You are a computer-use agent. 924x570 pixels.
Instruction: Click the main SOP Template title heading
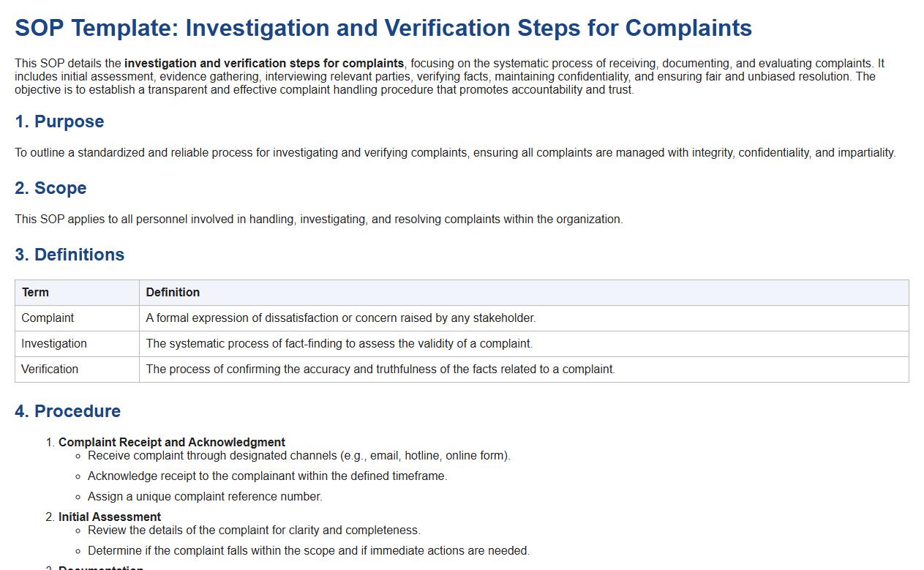pos(383,28)
